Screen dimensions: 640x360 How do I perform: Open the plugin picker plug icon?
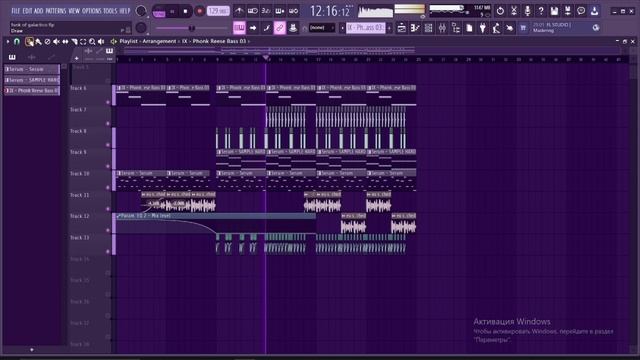point(483,28)
